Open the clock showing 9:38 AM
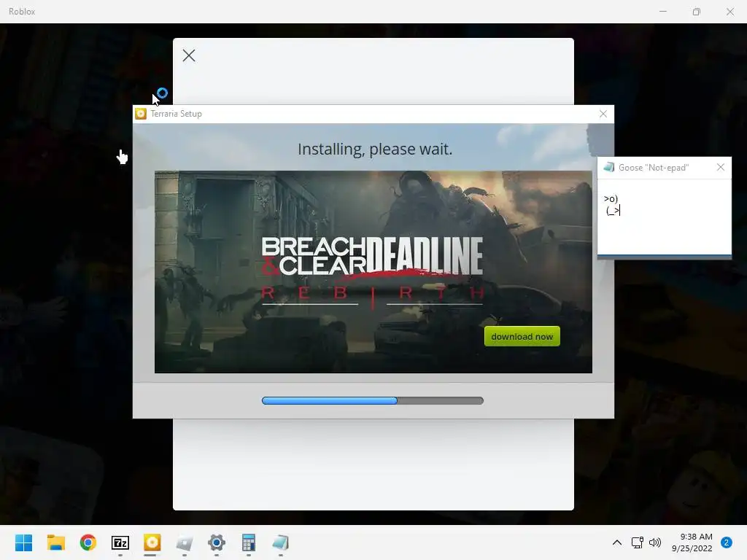 (x=692, y=542)
